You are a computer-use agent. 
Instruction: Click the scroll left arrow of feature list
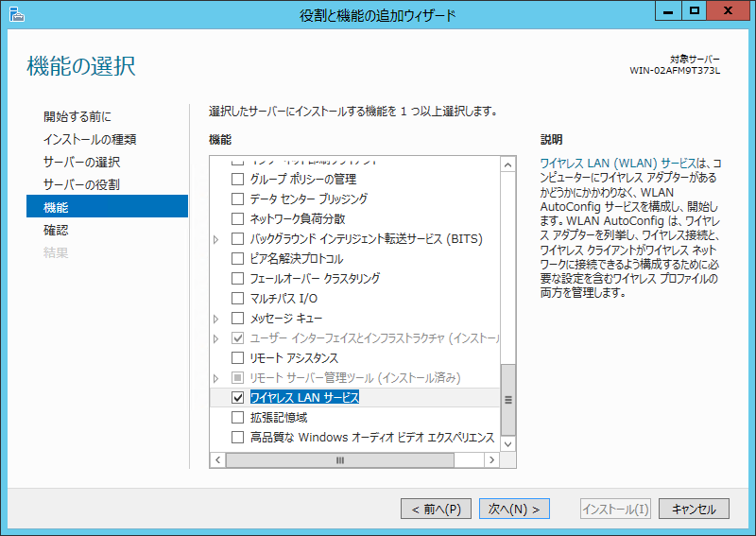[x=218, y=460]
